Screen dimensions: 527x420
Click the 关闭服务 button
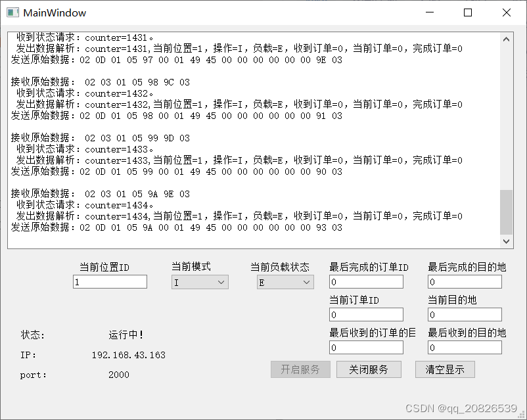[369, 369]
